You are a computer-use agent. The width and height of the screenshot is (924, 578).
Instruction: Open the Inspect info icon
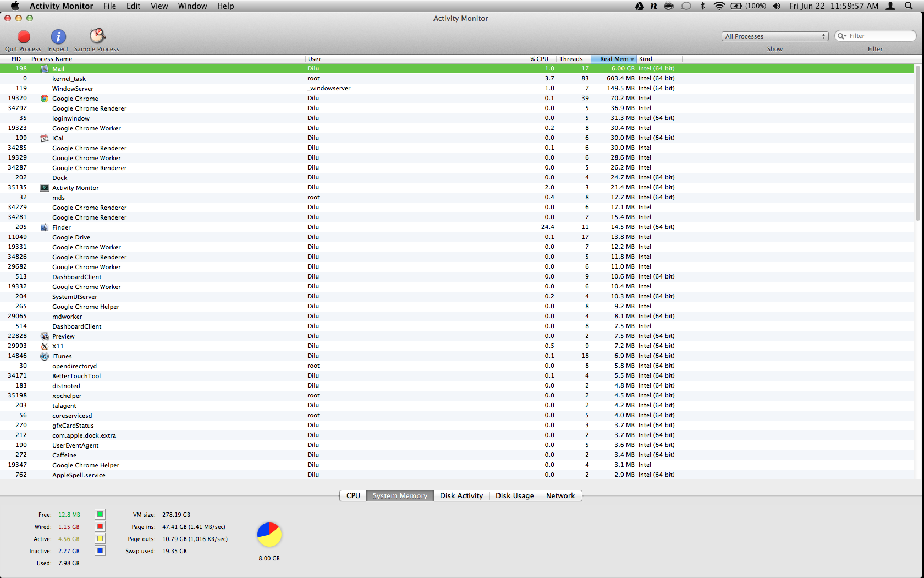tap(58, 36)
